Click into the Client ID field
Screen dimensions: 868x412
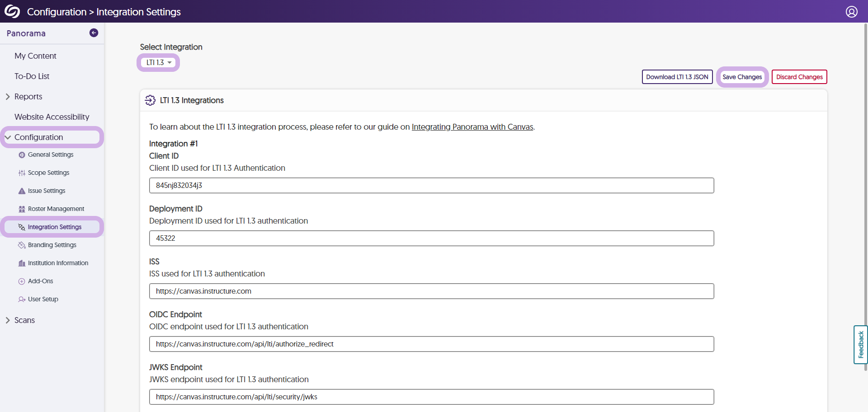pyautogui.click(x=431, y=186)
